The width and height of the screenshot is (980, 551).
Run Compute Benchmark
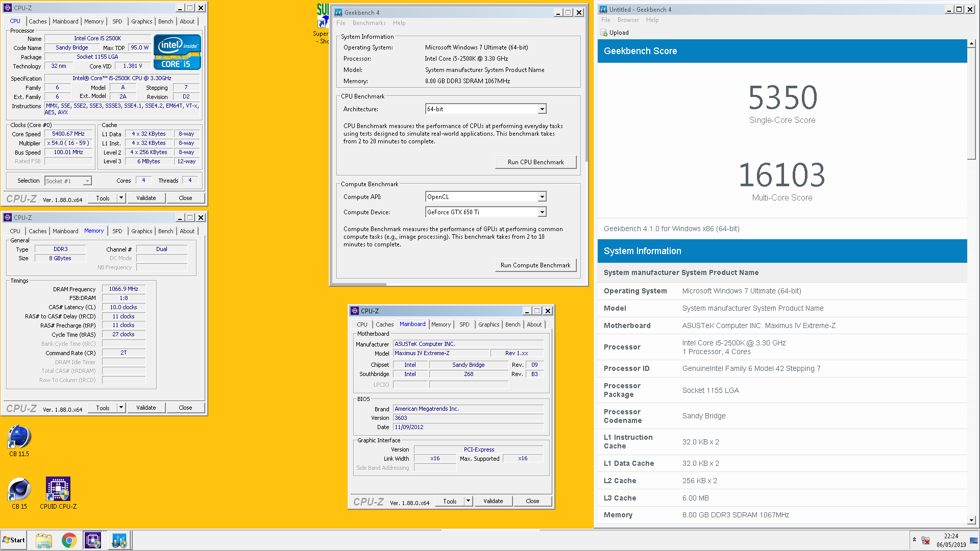(x=535, y=265)
